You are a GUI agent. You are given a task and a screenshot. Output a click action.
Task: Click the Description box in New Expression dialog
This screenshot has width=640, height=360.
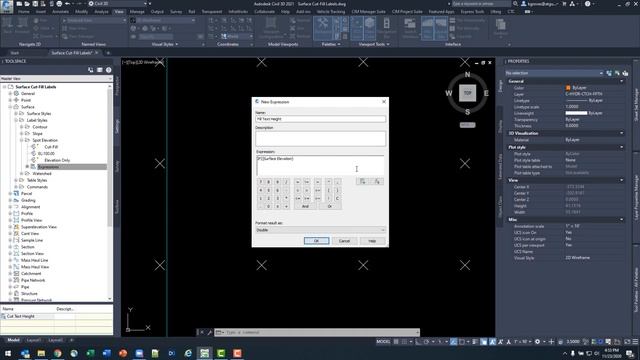coord(320,139)
